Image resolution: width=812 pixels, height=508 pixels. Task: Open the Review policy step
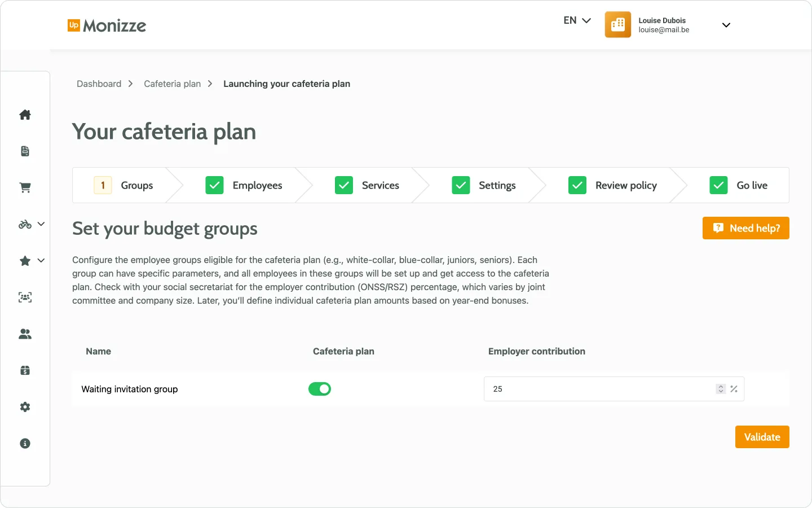(x=626, y=185)
